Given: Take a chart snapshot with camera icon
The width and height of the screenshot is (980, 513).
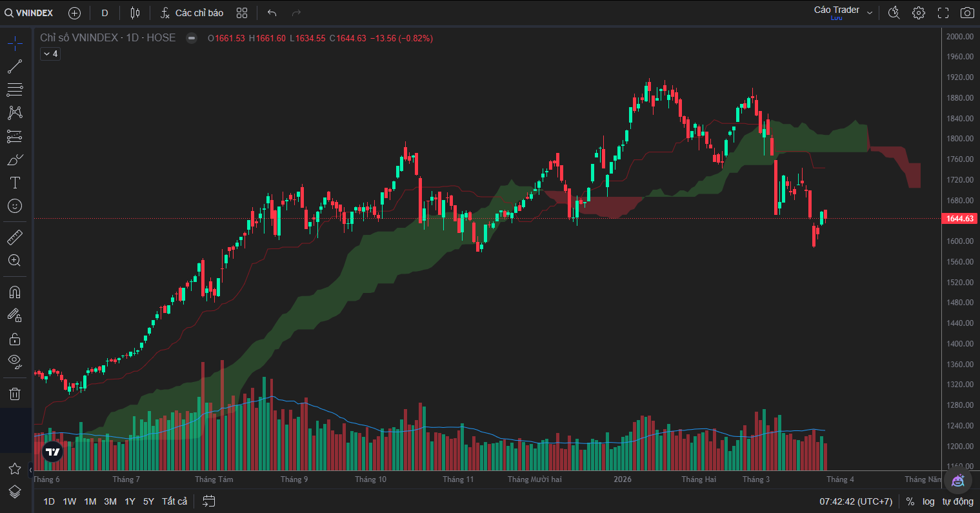Looking at the screenshot, I should tap(966, 13).
